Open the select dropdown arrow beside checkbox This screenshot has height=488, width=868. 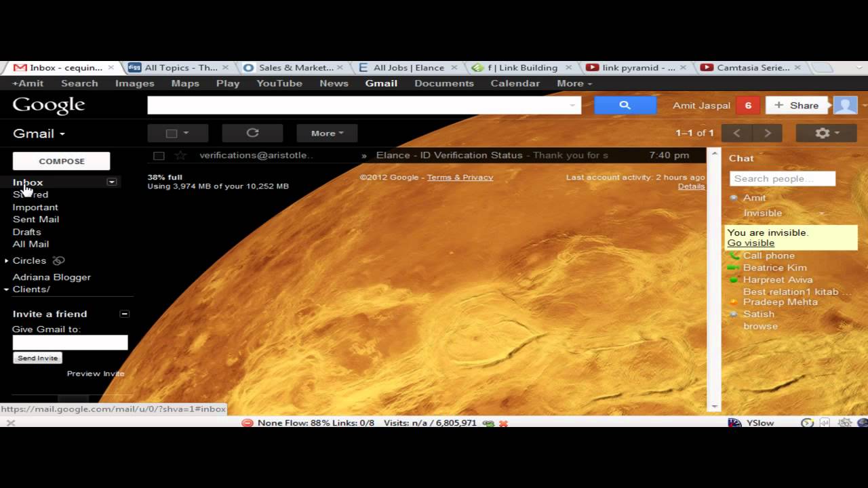186,134
